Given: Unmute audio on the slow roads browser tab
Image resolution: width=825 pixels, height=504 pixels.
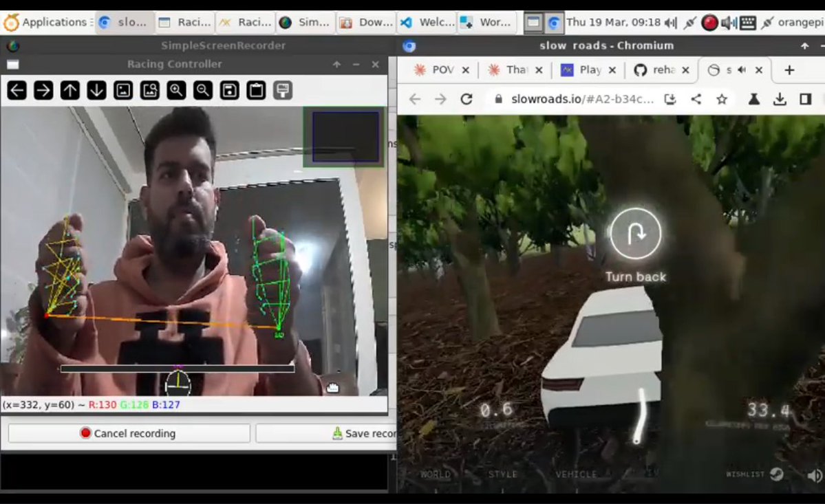Looking at the screenshot, I should pyautogui.click(x=742, y=69).
